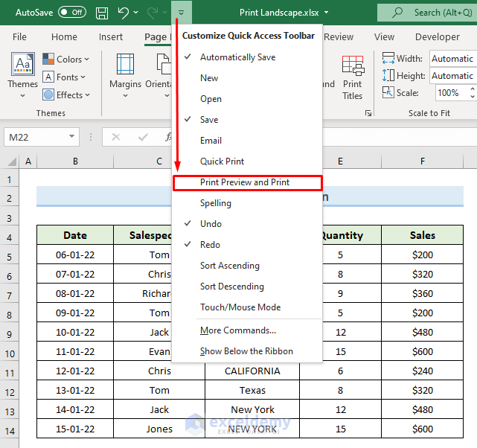This screenshot has height=448, width=477.
Task: Click the theme Effects icon
Action: (x=48, y=95)
